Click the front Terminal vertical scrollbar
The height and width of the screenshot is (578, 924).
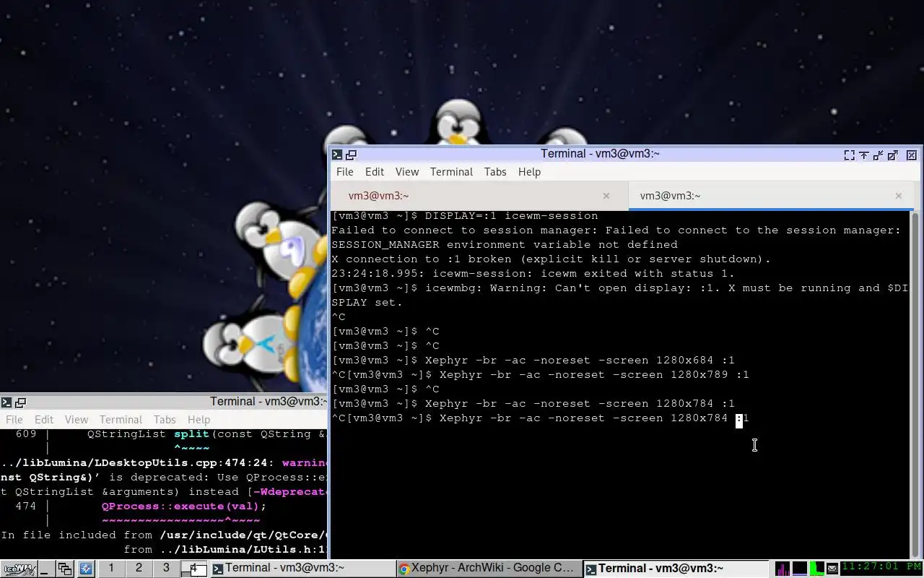(915, 384)
